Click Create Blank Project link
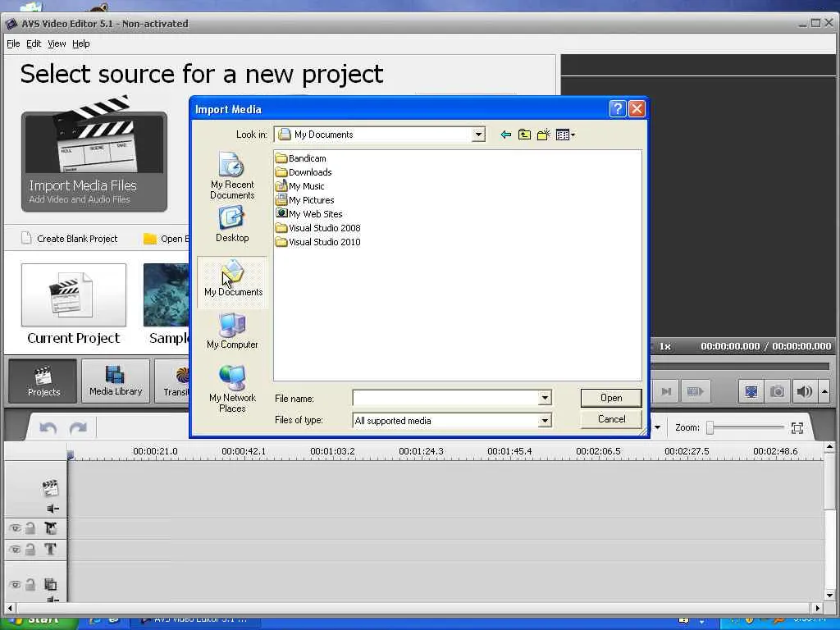Screen dimensions: 840x630 point(70,239)
